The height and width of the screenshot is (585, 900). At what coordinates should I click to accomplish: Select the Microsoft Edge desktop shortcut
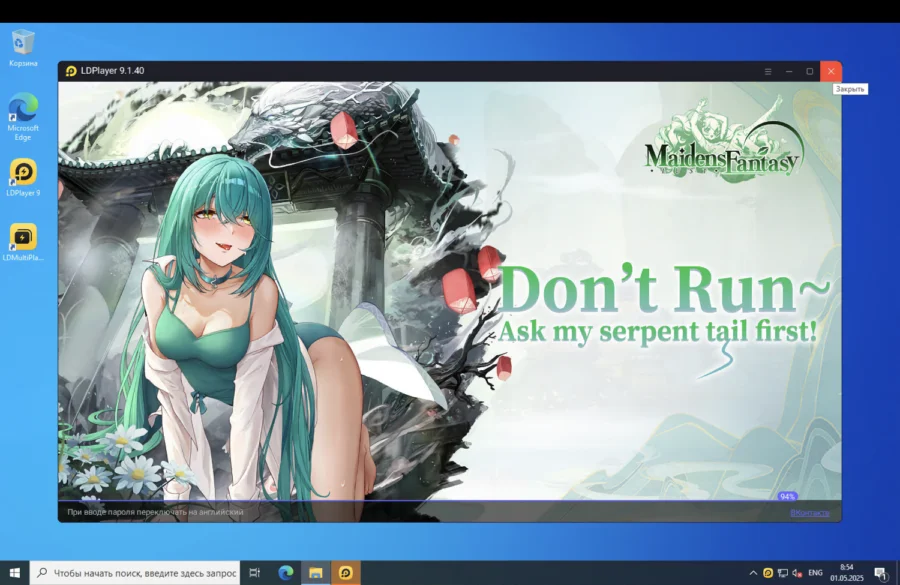pos(23,117)
